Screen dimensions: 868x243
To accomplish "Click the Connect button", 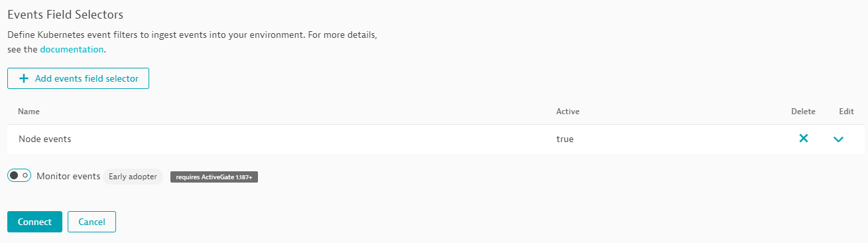I will coord(34,222).
